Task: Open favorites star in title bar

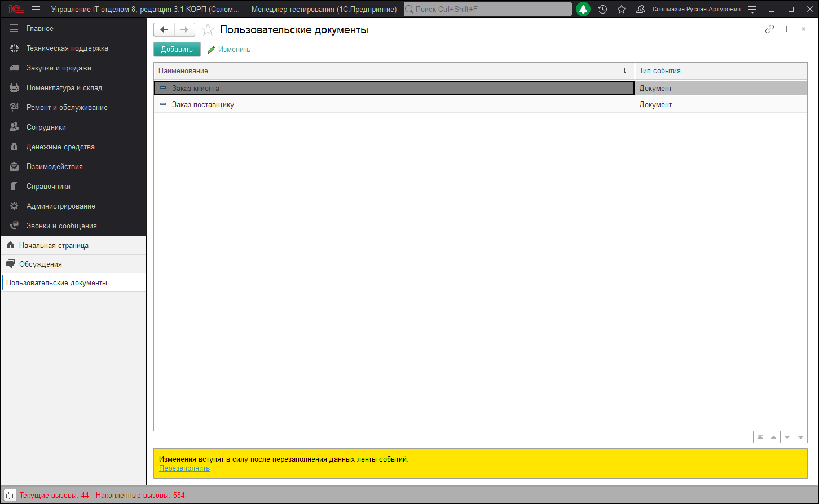Action: click(622, 10)
